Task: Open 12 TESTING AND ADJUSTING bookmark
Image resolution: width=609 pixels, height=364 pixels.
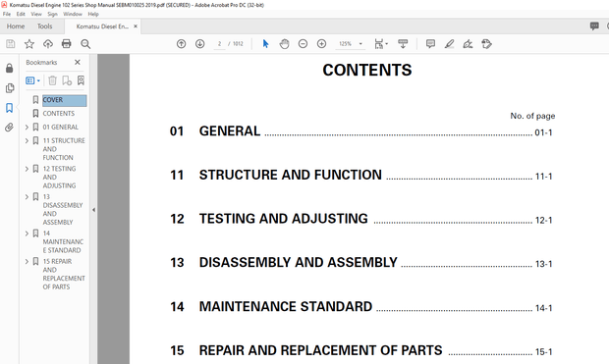Action: [59, 177]
